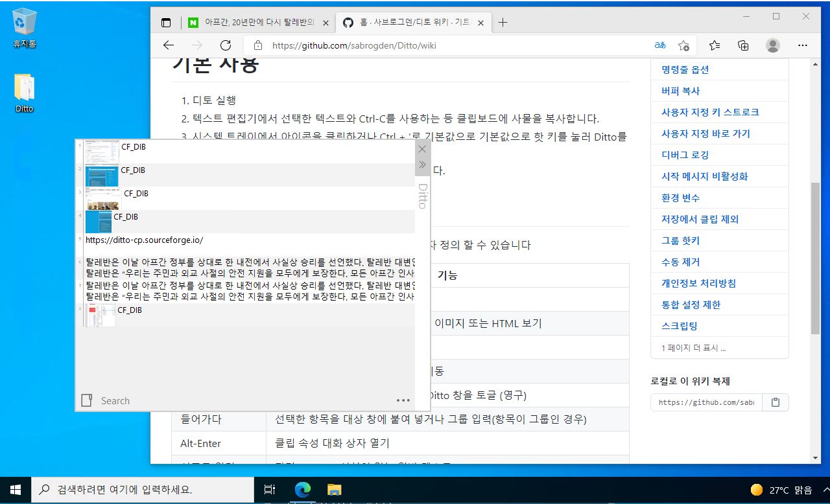Open wiki link 시작 메시지 비활성화
This screenshot has width=830, height=504.
[704, 176]
